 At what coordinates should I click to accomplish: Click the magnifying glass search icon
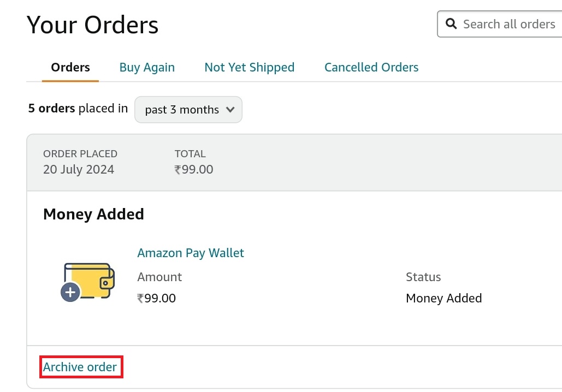(x=451, y=24)
